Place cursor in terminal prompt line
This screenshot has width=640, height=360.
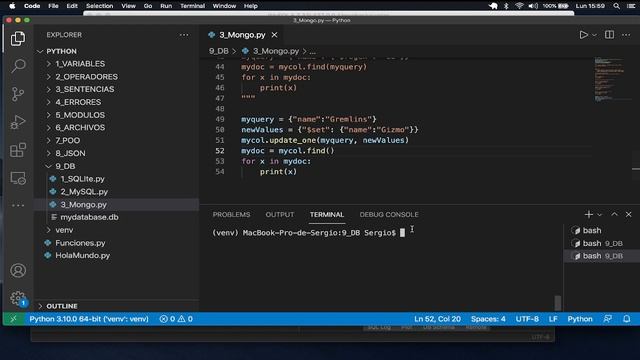point(309,233)
